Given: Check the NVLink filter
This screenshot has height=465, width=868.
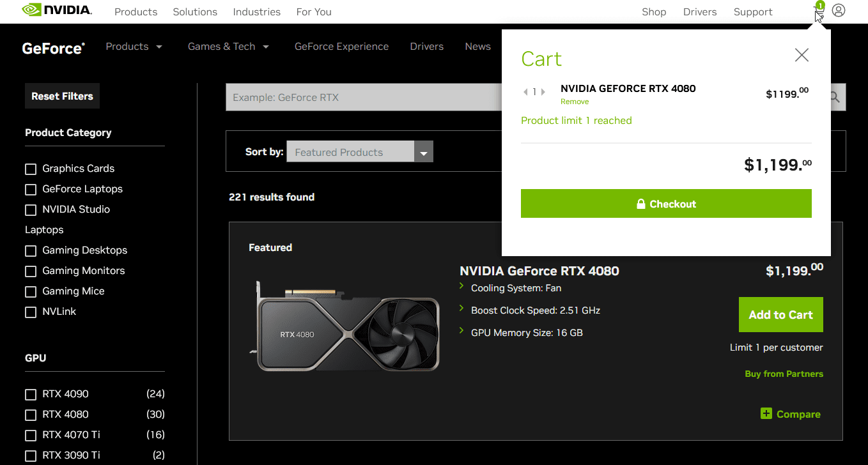Looking at the screenshot, I should [x=31, y=312].
